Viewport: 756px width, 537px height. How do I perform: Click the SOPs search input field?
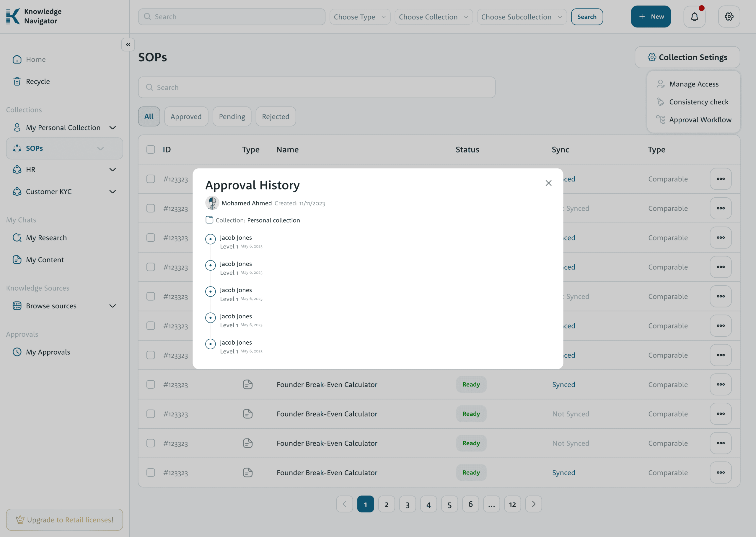[316, 87]
